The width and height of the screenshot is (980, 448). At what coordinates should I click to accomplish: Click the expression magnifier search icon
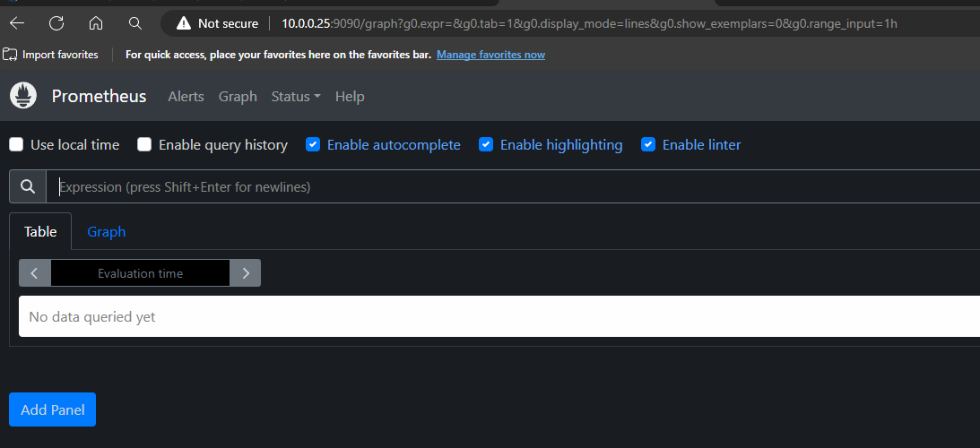pos(28,186)
